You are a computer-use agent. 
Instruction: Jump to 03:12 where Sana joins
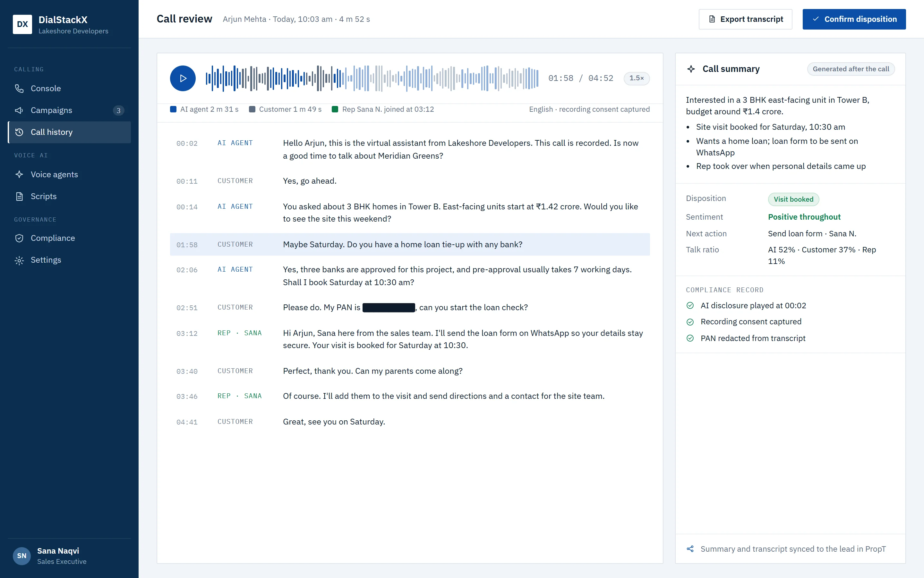(410, 339)
